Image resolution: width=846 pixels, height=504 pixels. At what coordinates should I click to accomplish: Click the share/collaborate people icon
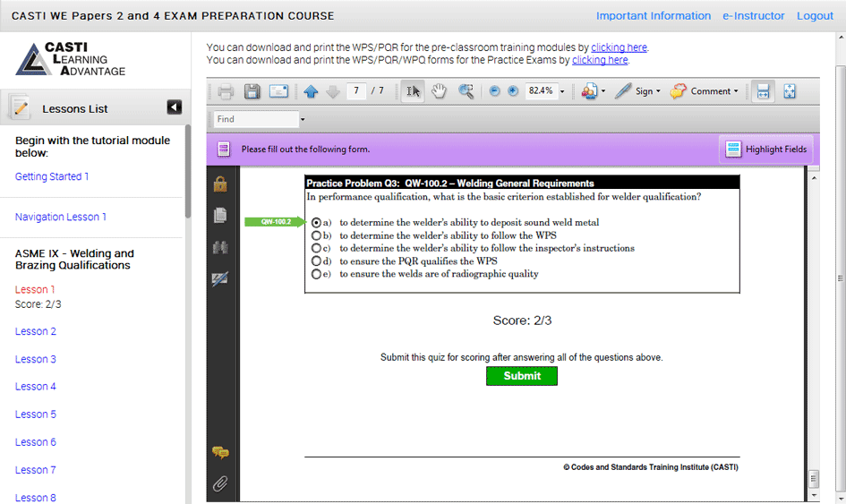point(589,91)
